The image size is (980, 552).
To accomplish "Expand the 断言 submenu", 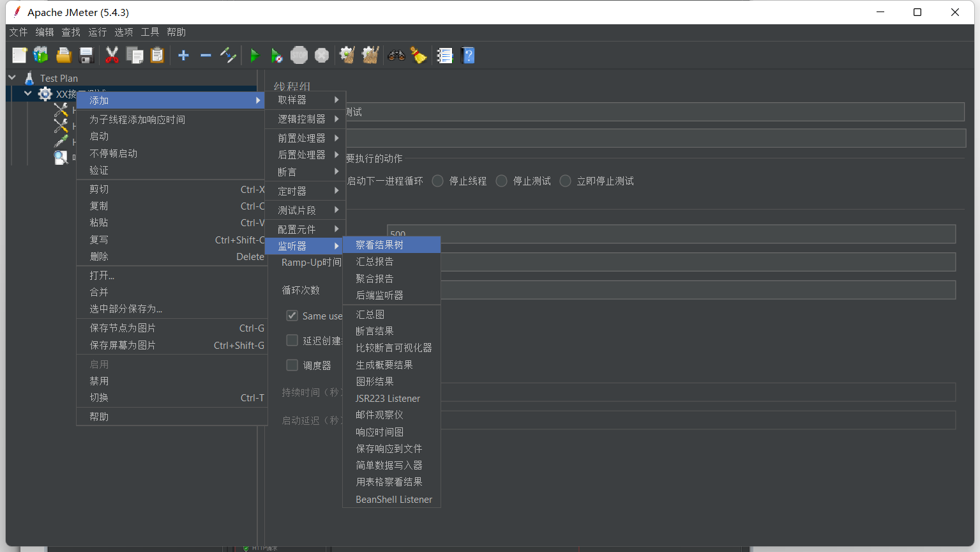I will click(x=305, y=172).
